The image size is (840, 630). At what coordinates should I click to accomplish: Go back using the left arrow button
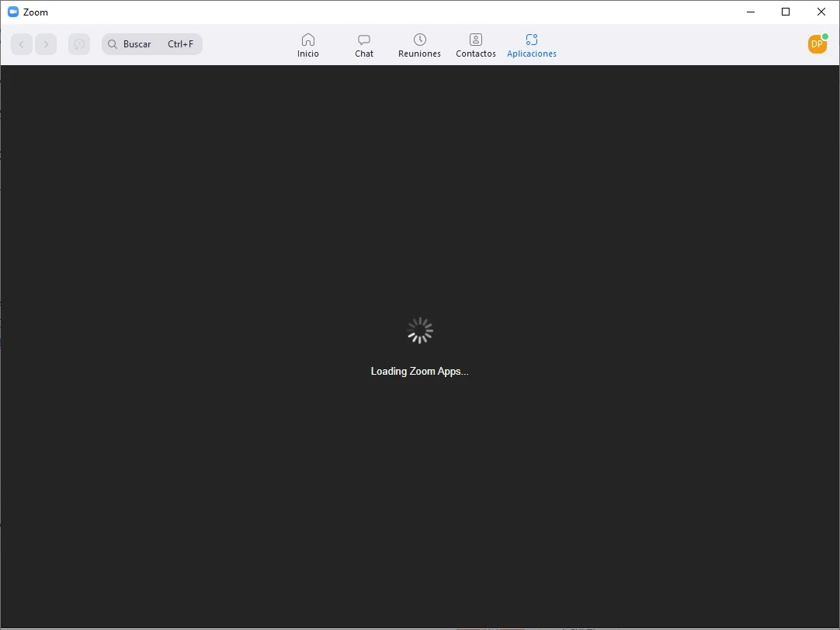click(x=22, y=44)
